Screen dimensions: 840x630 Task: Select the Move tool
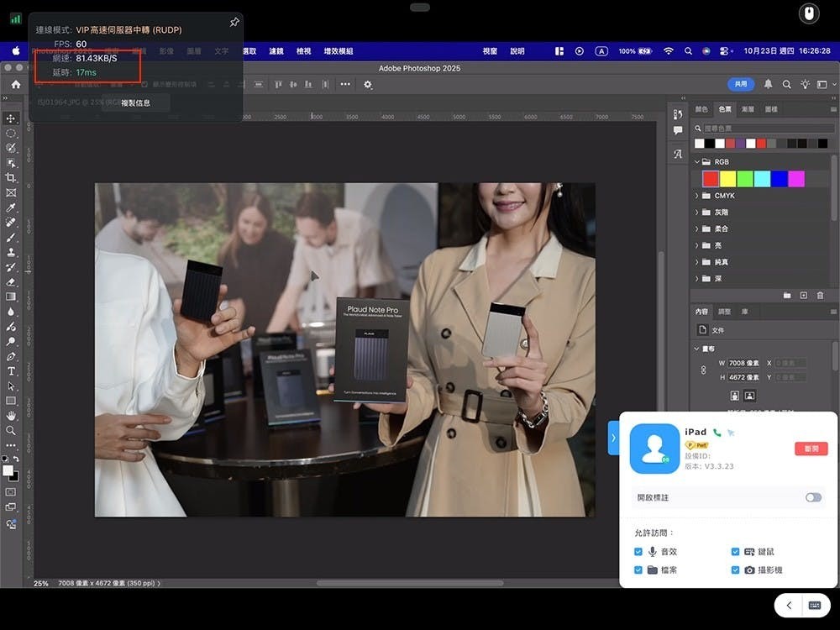pyautogui.click(x=11, y=118)
